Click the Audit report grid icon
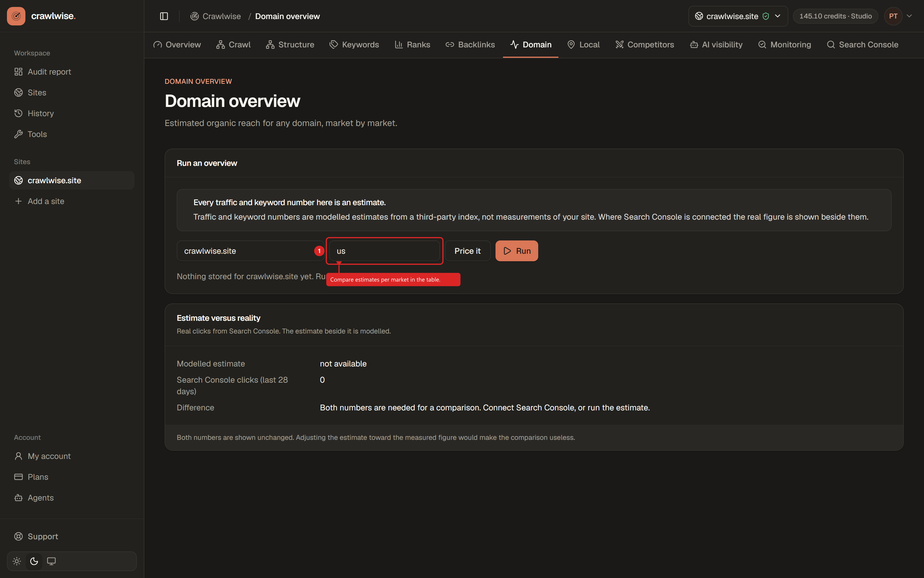The image size is (924, 578). coord(18,72)
